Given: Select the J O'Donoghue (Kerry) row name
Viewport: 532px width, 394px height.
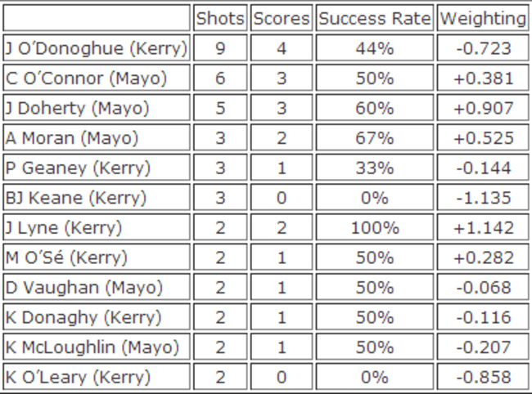Looking at the screenshot, I should 96,48.
